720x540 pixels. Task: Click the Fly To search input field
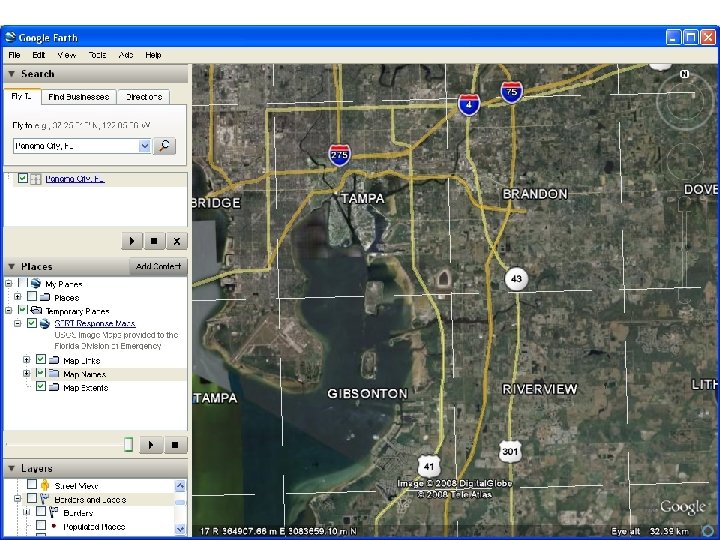(x=76, y=146)
